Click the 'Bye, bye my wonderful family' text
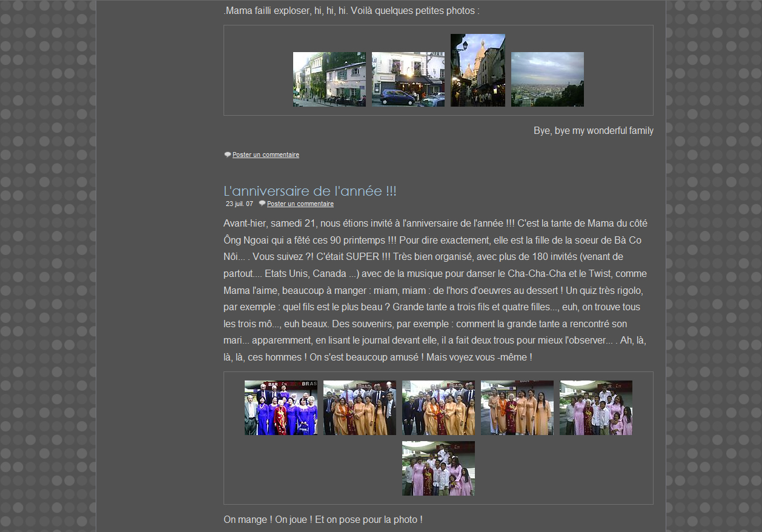The height and width of the screenshot is (532, 762). pos(593,131)
